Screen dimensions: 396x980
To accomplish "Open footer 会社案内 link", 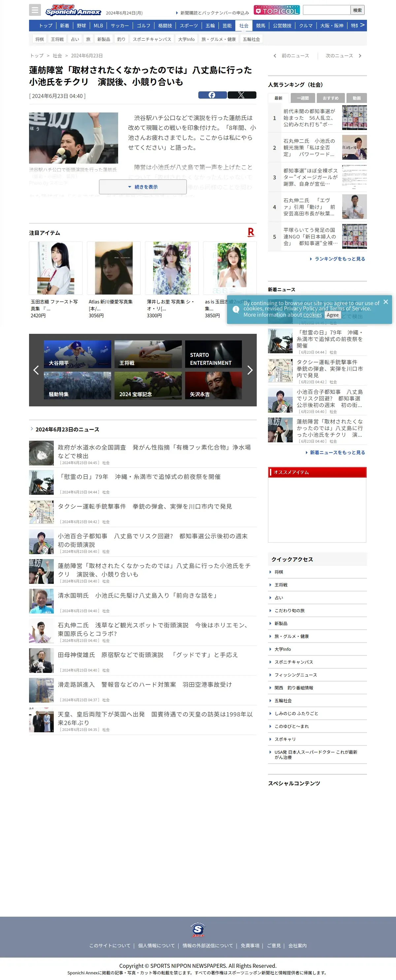I will [297, 946].
